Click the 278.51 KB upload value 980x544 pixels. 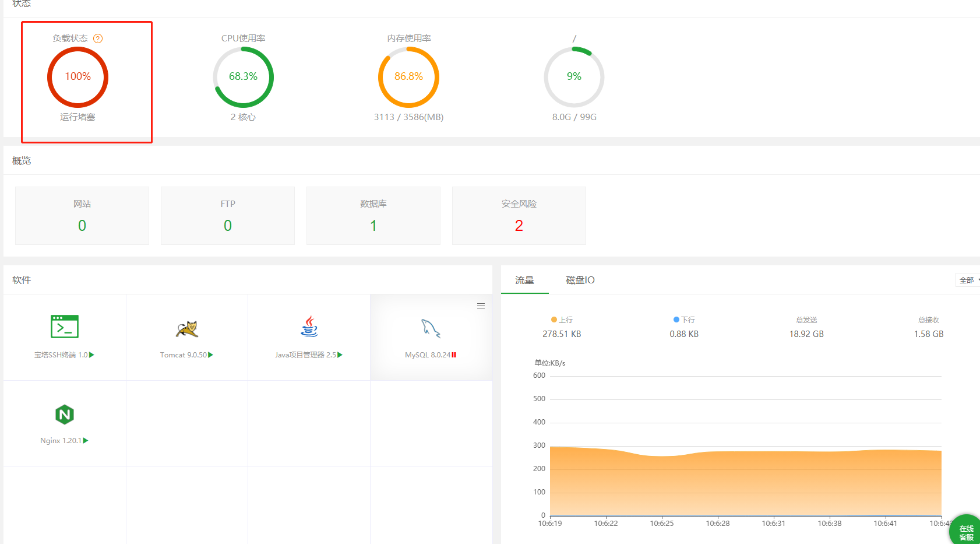point(562,334)
